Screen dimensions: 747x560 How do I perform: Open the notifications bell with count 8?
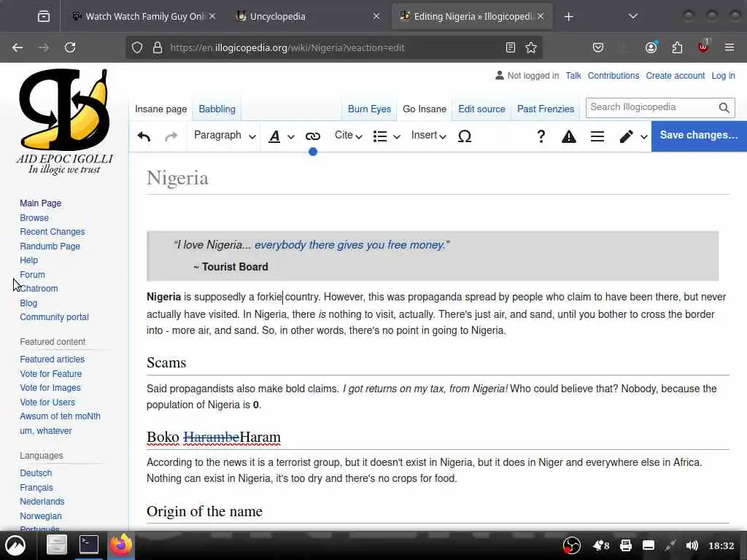click(x=601, y=545)
